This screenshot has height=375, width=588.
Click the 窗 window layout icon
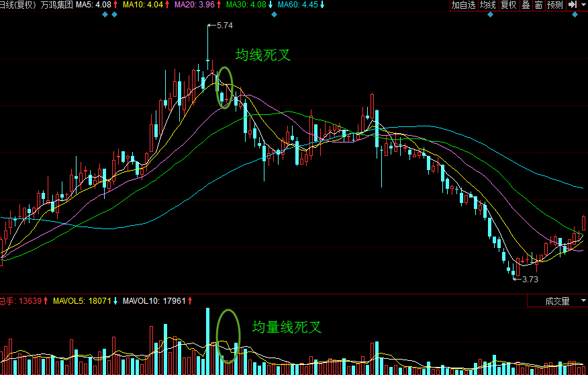pyautogui.click(x=538, y=5)
